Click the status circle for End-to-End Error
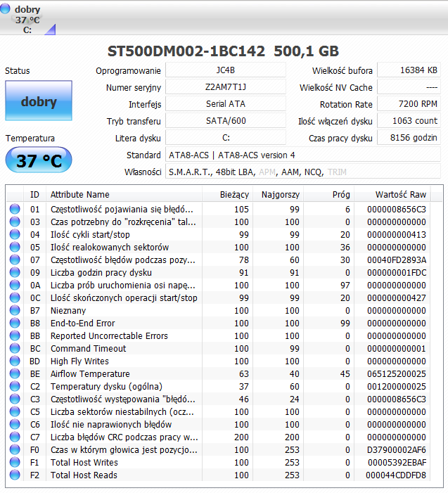 15,323
